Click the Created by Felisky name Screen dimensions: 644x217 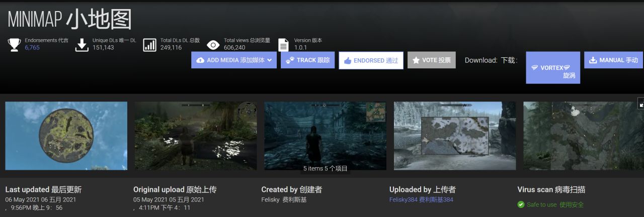tap(284, 199)
